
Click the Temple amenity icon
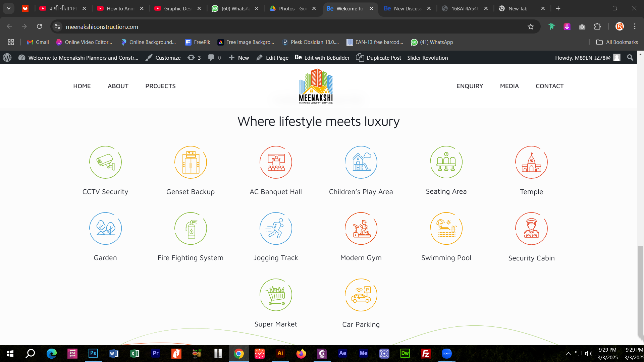(x=531, y=162)
